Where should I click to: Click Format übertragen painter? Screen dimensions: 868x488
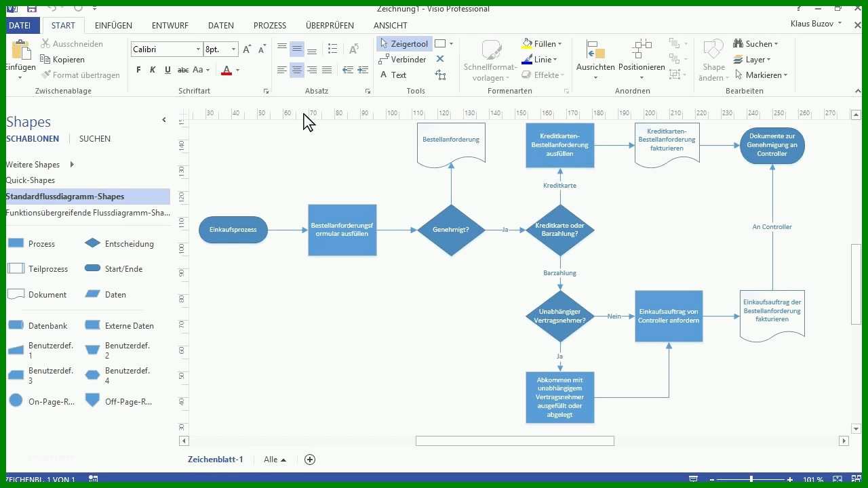point(81,75)
